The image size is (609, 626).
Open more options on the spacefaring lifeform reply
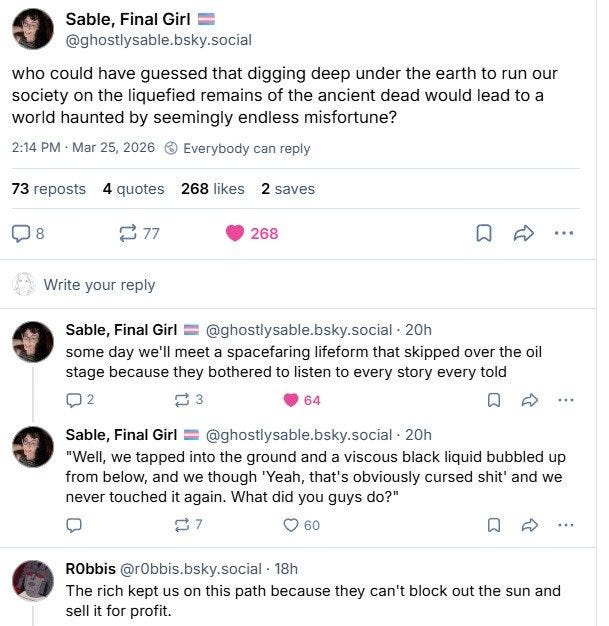(x=565, y=400)
